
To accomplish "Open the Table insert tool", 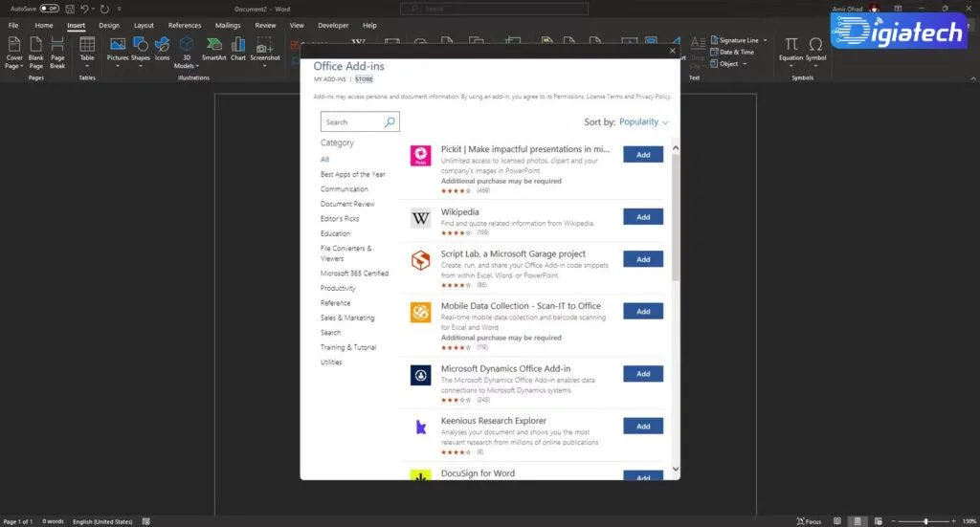I will [87, 52].
